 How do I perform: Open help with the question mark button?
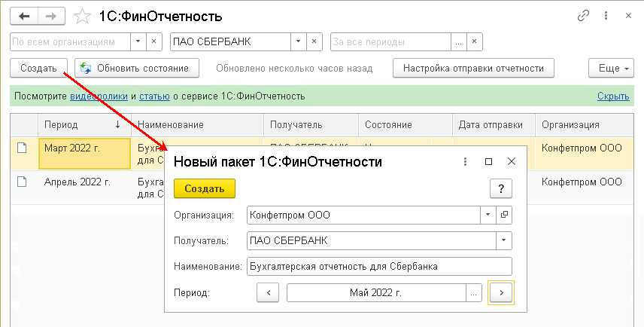[500, 188]
